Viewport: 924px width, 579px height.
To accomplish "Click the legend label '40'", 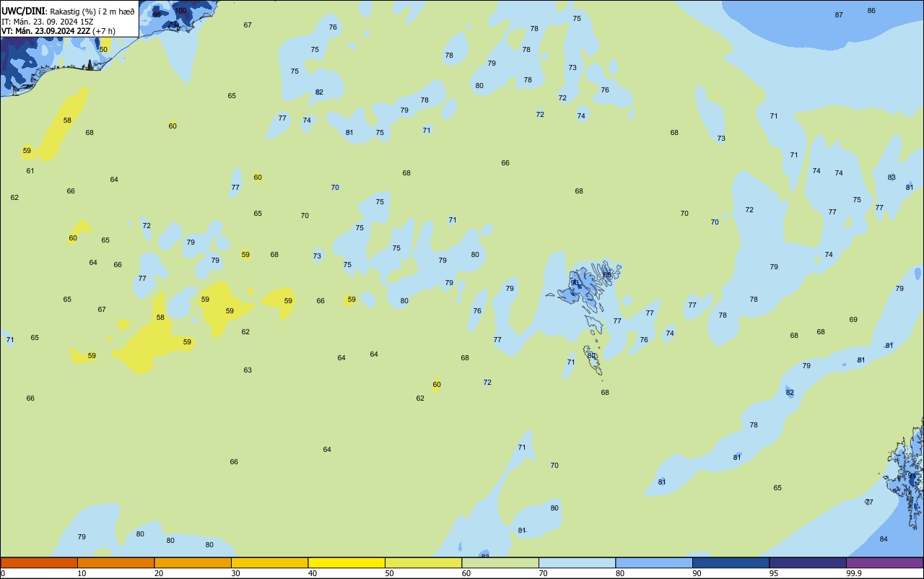I will tap(312, 573).
